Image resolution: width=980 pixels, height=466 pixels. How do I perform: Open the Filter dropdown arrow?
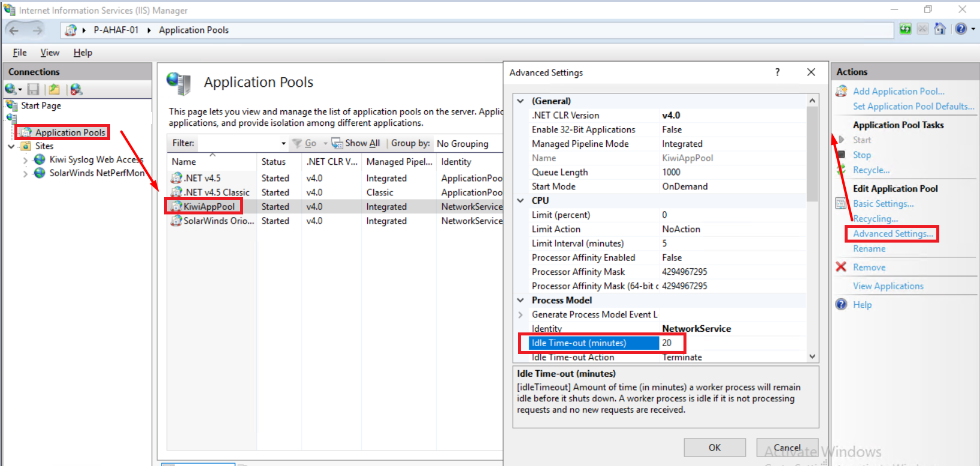(283, 144)
